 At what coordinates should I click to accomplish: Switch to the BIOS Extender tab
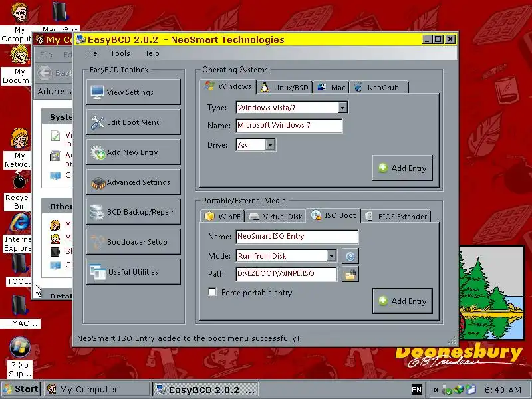396,217
